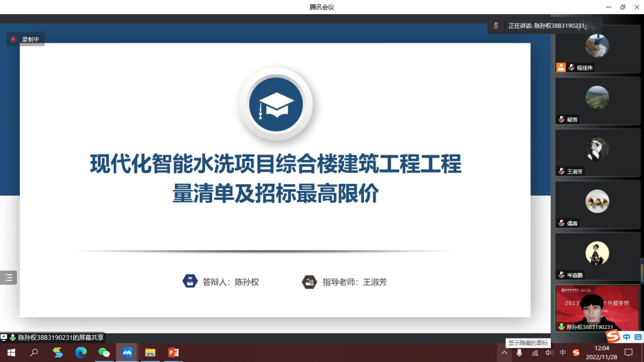Launch PowerPoint from the taskbar
Screen dimensions: 644x362
[x=173, y=352]
